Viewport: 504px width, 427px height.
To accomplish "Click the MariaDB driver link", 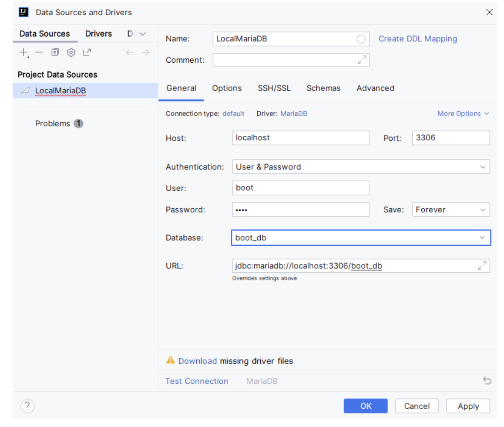I will pyautogui.click(x=294, y=114).
